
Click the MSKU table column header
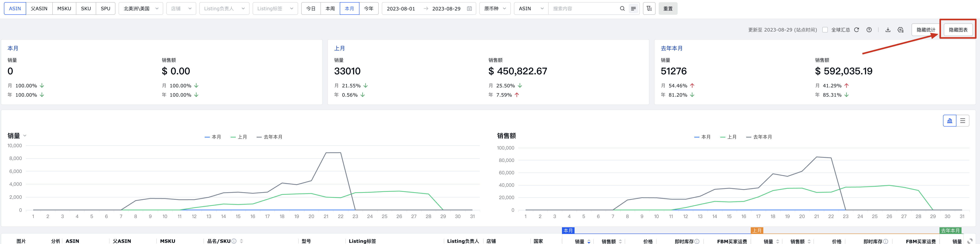click(167, 241)
